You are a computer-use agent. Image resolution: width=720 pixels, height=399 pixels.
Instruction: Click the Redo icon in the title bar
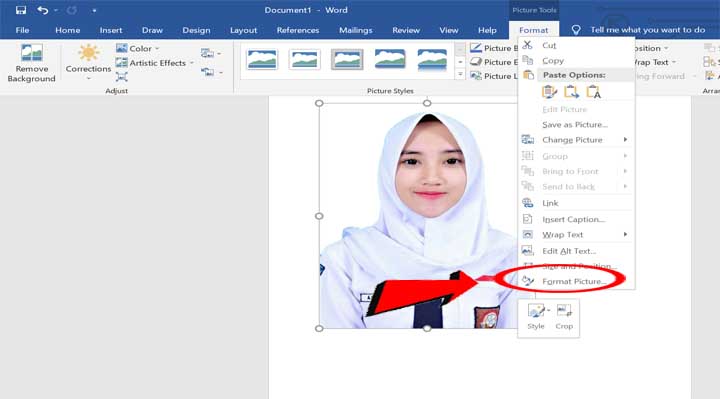tap(72, 10)
